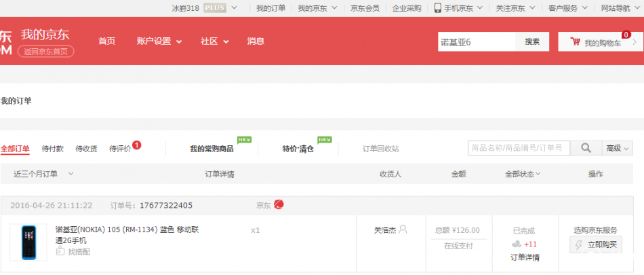Click the 返回京东首页 button
The image size is (644, 275).
point(46,52)
